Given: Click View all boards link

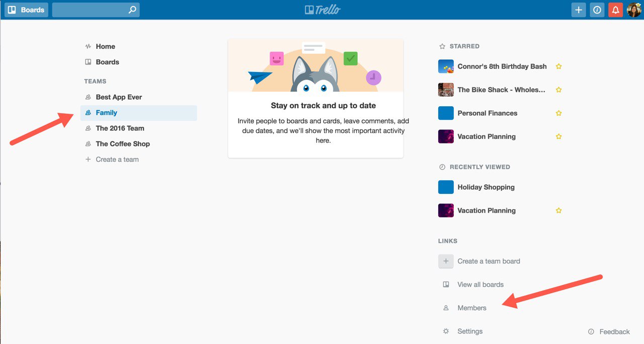Looking at the screenshot, I should pos(480,285).
